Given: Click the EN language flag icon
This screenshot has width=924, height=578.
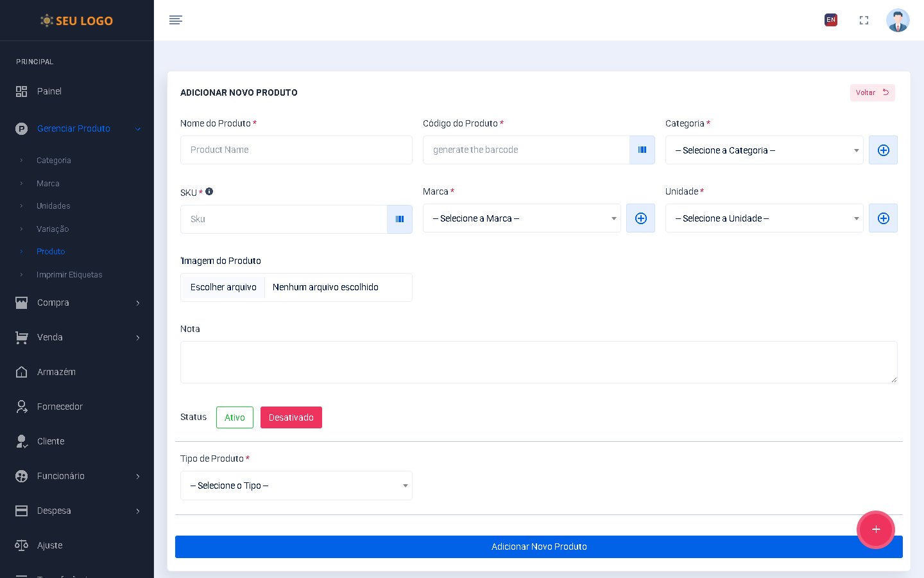Looking at the screenshot, I should pos(831,20).
